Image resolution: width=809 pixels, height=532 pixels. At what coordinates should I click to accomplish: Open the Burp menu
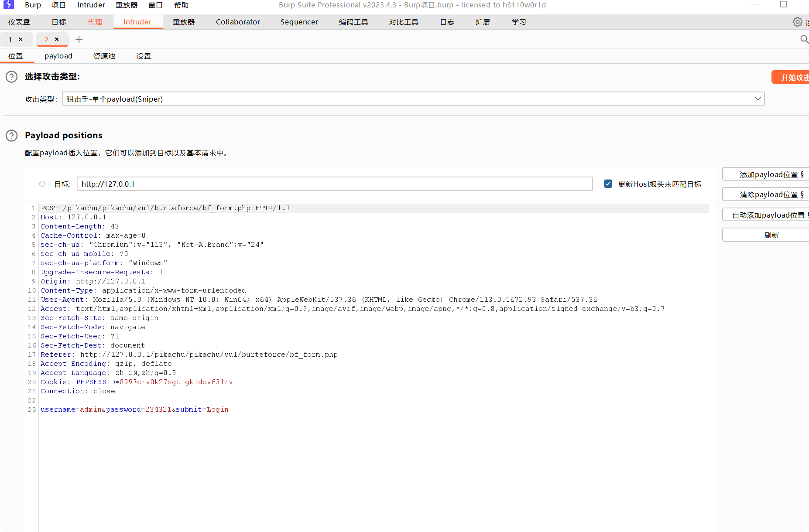point(33,5)
